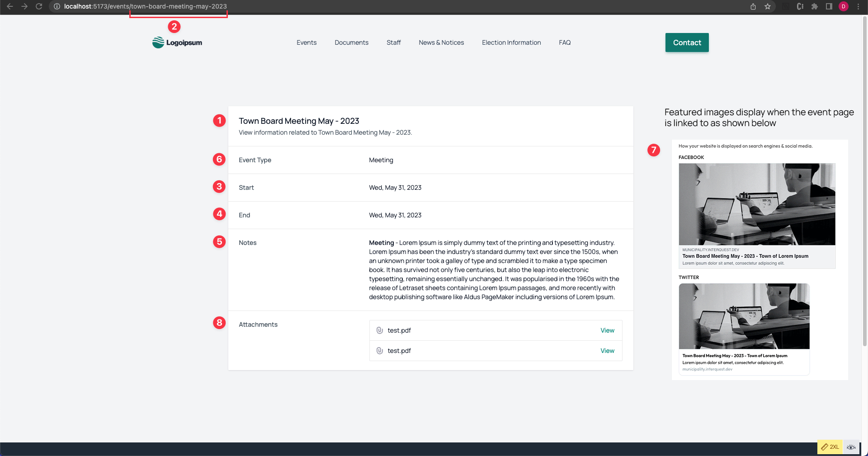
Task: Click the Logoipsum logo
Action: pyautogui.click(x=177, y=42)
